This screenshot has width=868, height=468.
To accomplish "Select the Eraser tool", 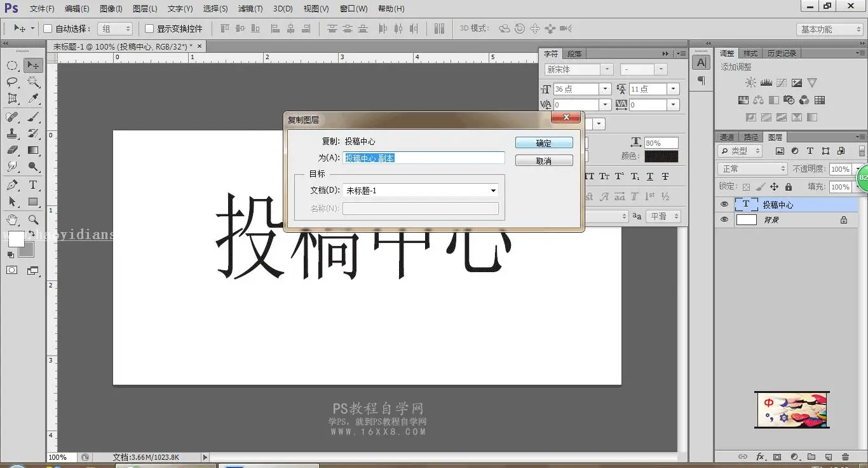I will coord(12,150).
